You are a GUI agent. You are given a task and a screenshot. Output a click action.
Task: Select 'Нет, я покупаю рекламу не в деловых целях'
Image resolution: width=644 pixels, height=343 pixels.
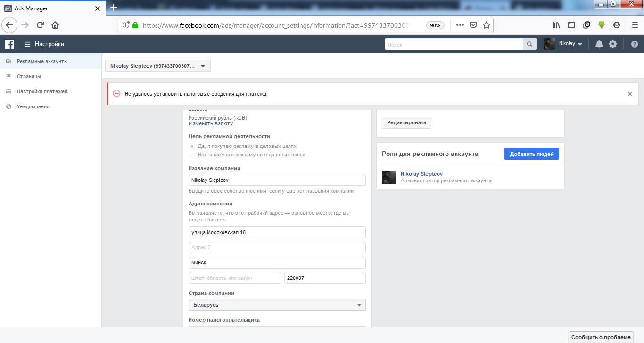[x=192, y=155]
